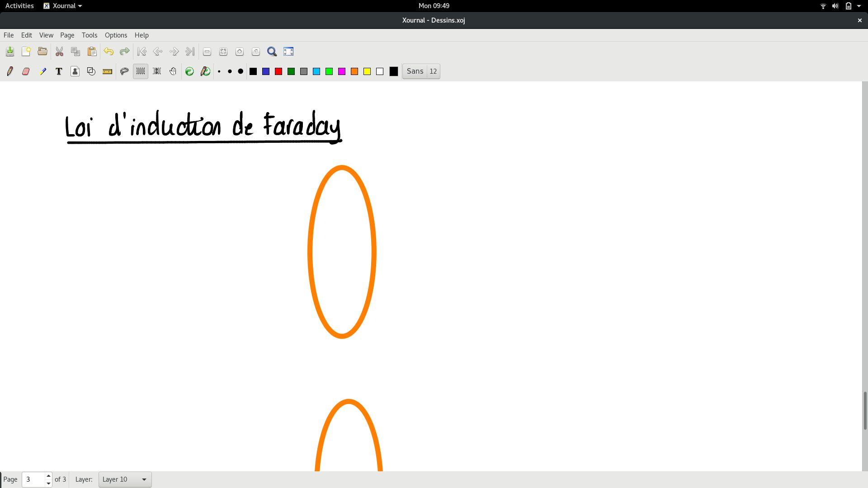868x488 pixels.
Task: Click the Vertical Space tool
Action: coord(157,71)
